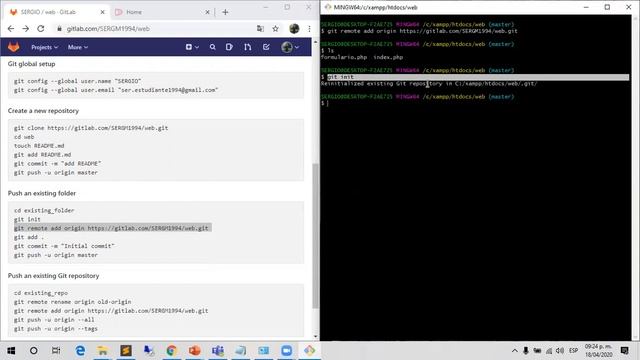This screenshot has height=360, width=640.
Task: Open Microsoft Teams from the taskbar
Action: tap(218, 351)
